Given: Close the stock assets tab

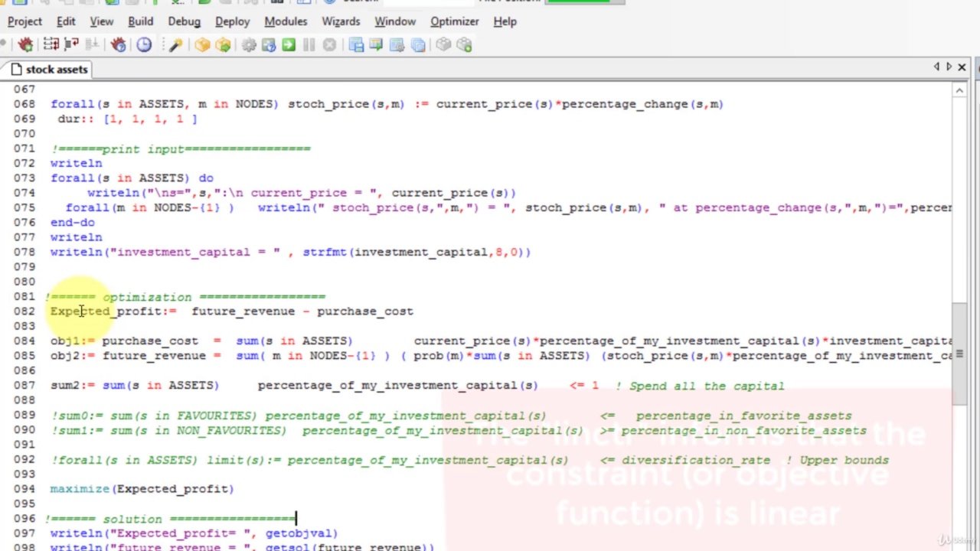Looking at the screenshot, I should pyautogui.click(x=962, y=67).
